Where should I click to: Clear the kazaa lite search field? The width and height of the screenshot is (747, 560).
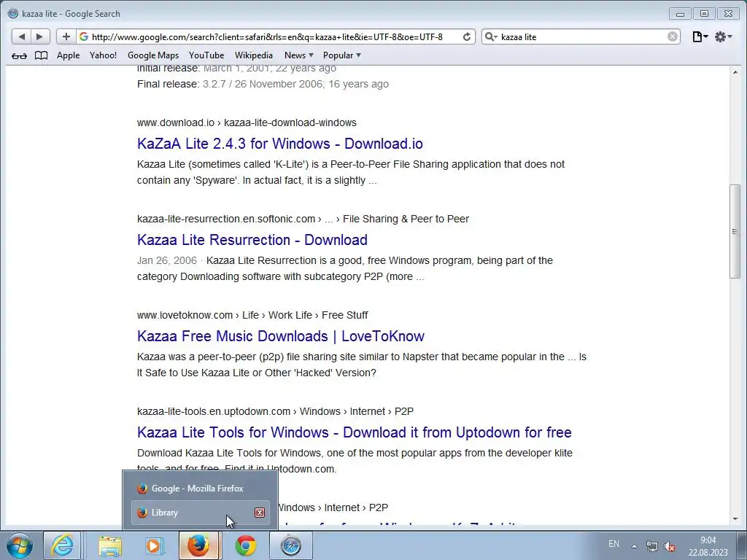click(x=672, y=36)
